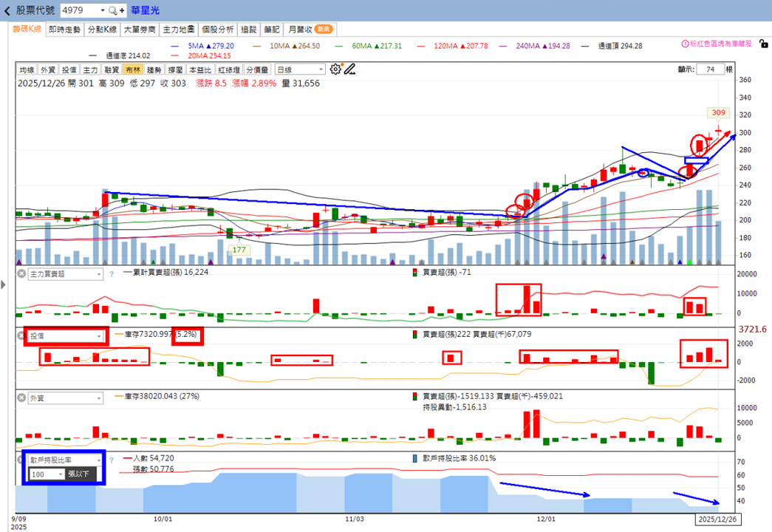Viewport: 772px width, 532px height.
Task: Switch to the 分點K線 tab
Action: pos(103,30)
